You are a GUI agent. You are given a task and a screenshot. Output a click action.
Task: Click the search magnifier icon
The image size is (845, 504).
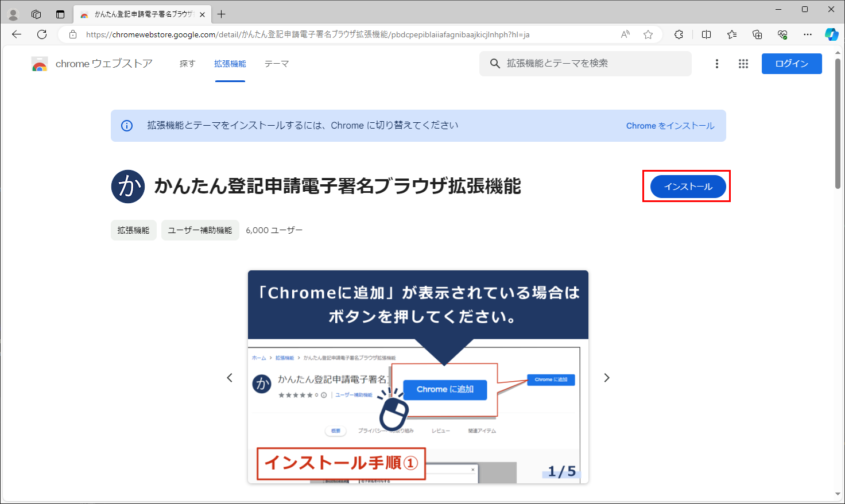point(495,64)
